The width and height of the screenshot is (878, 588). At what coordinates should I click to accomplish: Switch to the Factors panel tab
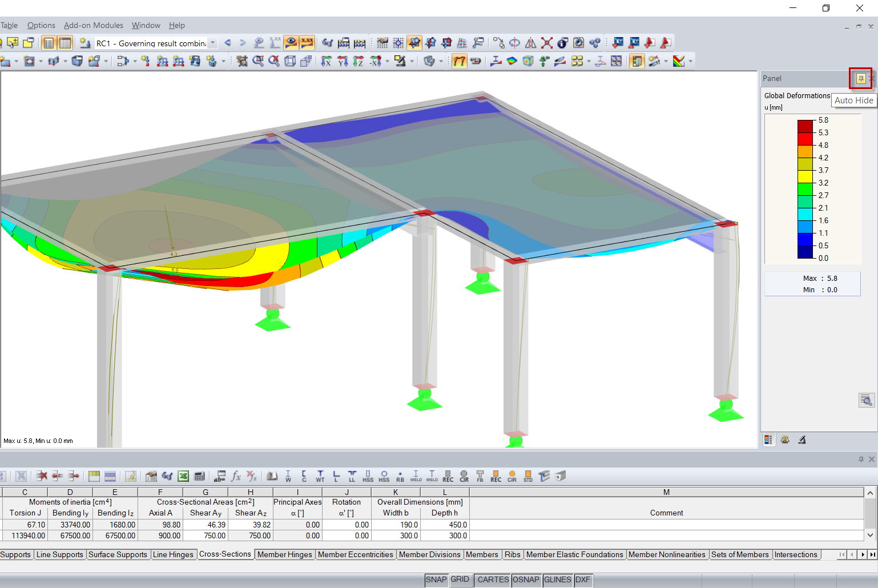point(785,440)
